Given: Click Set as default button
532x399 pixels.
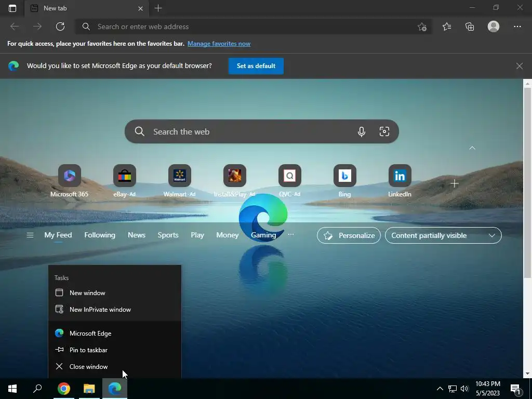Looking at the screenshot, I should point(256,66).
